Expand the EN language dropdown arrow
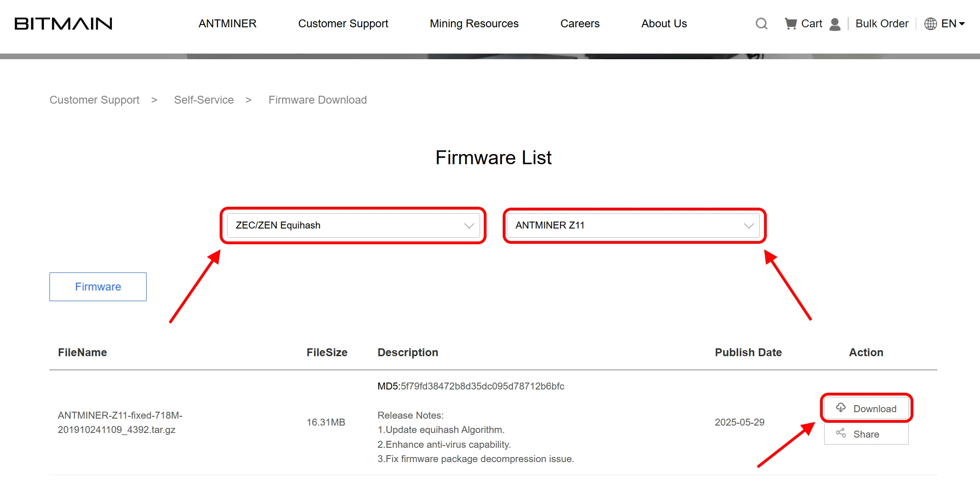980x482 pixels. 962,24
